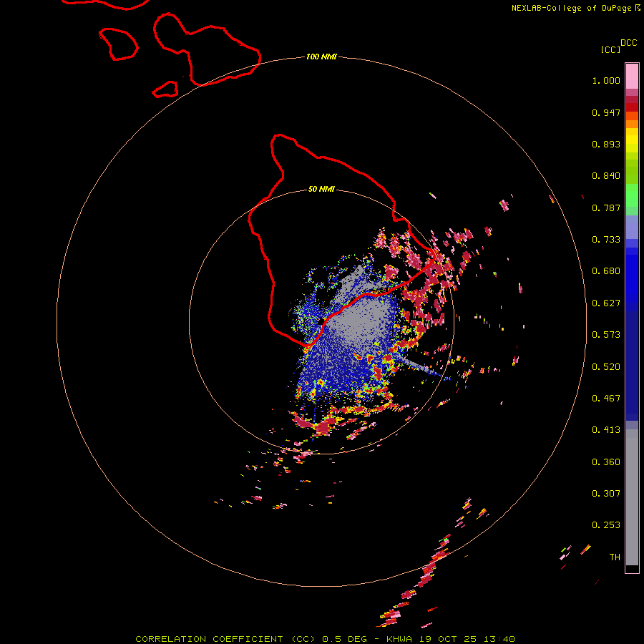Screen dimensions: 644x644
Task: Select the 0.840 scale value
Action: point(606,176)
